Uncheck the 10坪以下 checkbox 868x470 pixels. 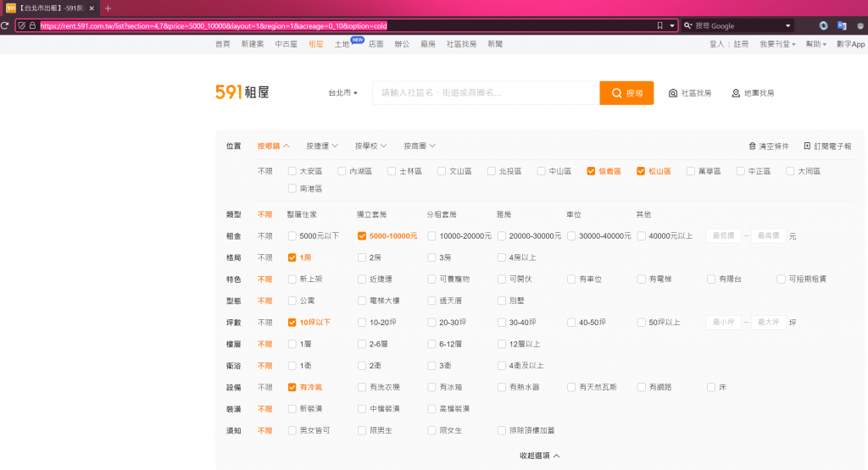pyautogui.click(x=292, y=323)
